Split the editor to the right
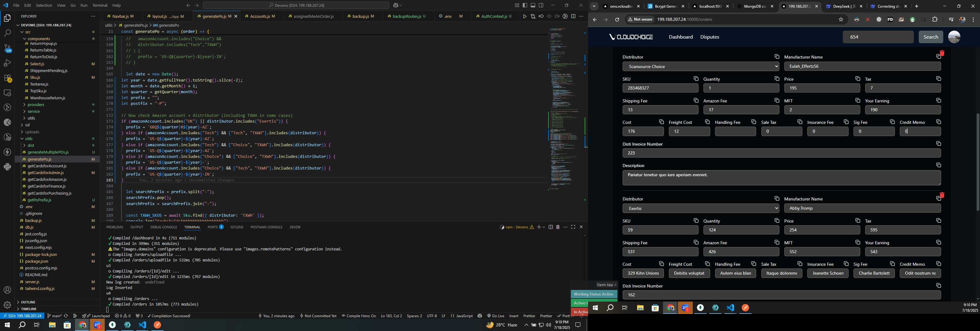Screen dimensions: 980x331 click(x=573, y=16)
